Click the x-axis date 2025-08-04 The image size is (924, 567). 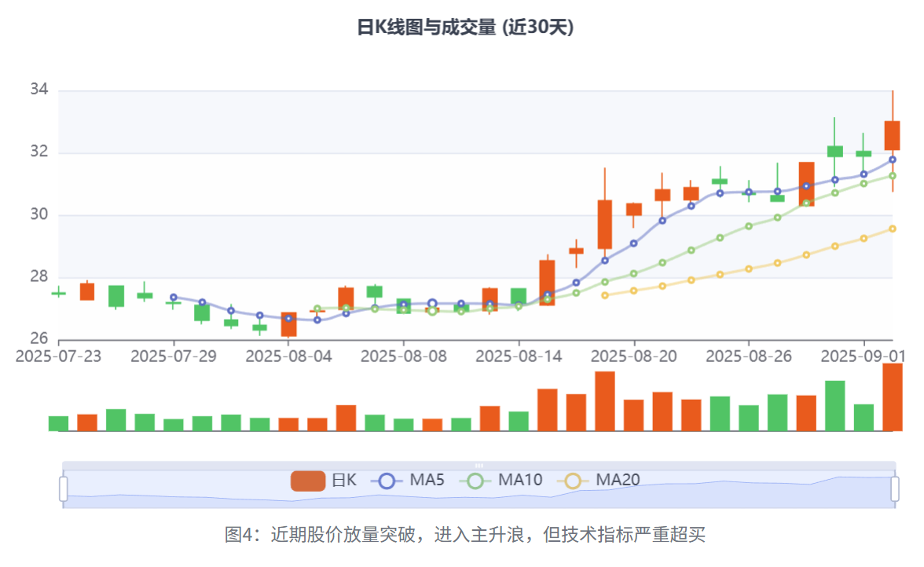tap(289, 357)
